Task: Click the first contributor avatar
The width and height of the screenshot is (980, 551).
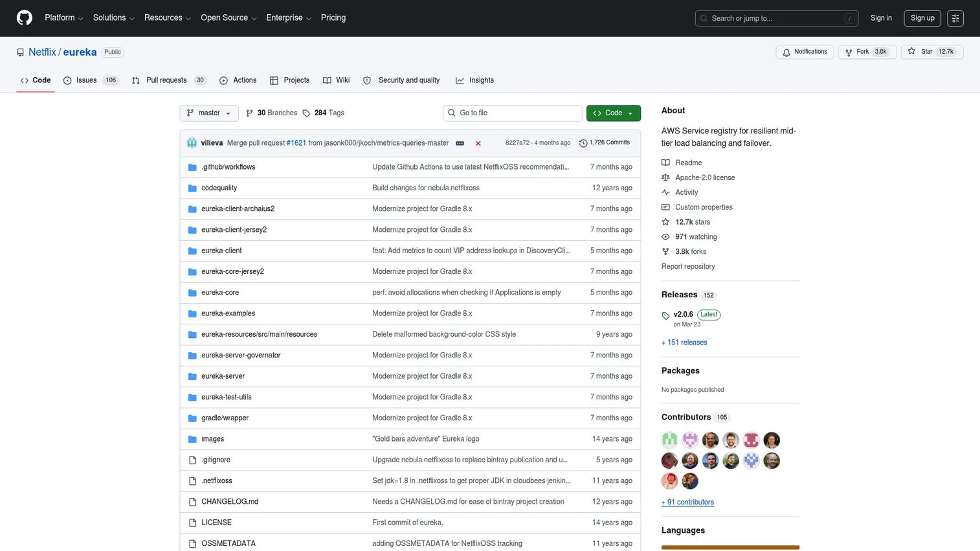Action: pos(670,440)
